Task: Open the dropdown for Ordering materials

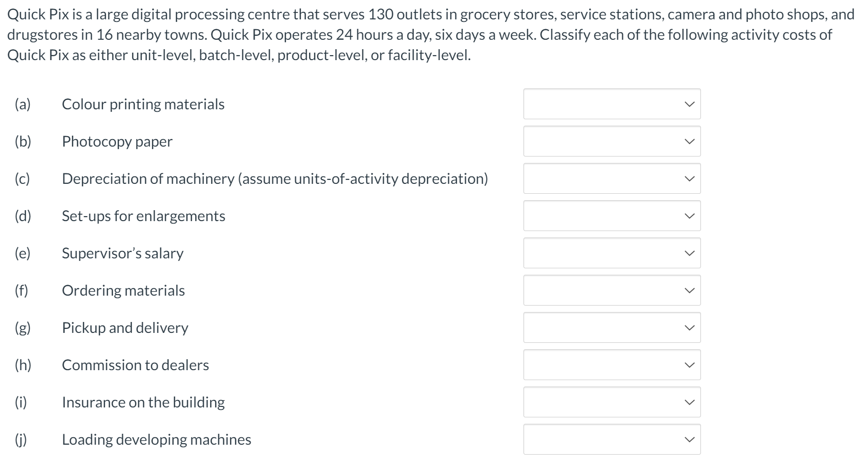Action: (x=611, y=290)
